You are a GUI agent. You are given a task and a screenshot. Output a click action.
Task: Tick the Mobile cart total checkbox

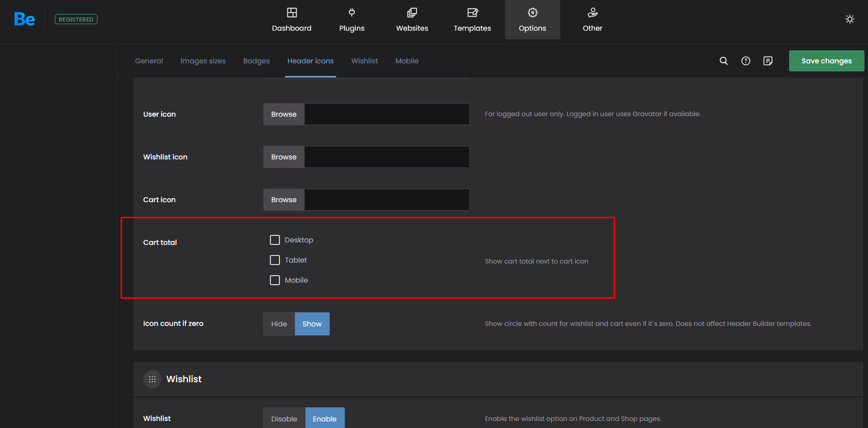[x=275, y=280]
